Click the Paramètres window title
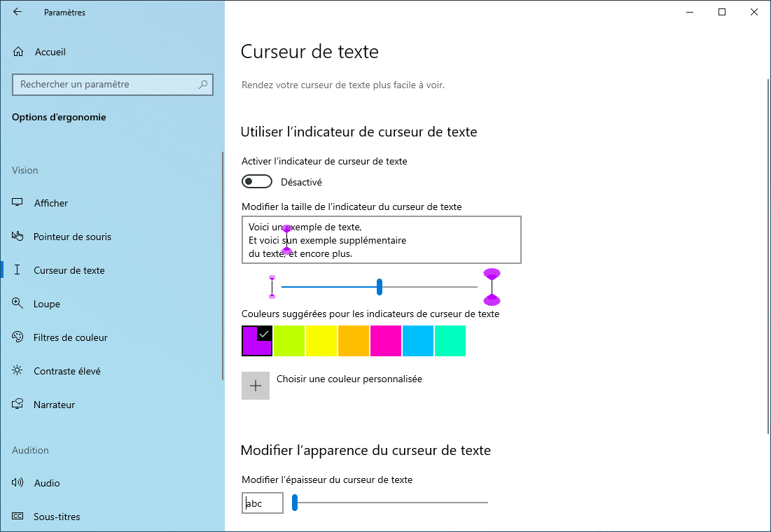This screenshot has width=771, height=532. (65, 13)
